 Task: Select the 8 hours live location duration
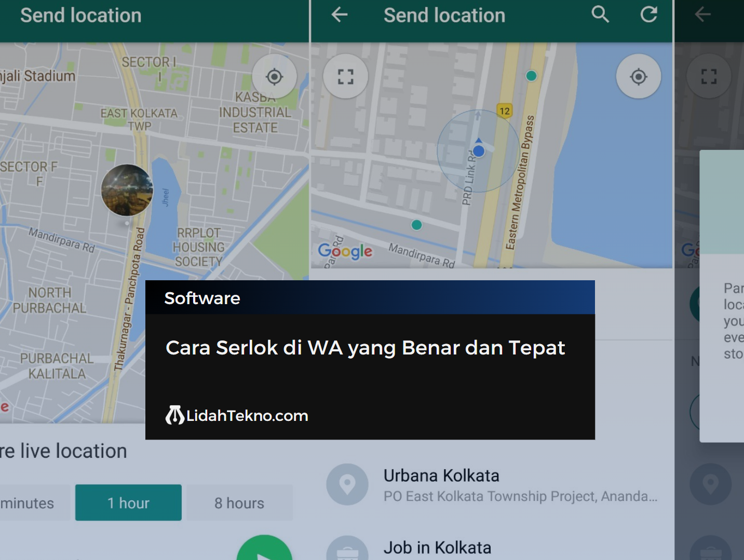point(239,503)
